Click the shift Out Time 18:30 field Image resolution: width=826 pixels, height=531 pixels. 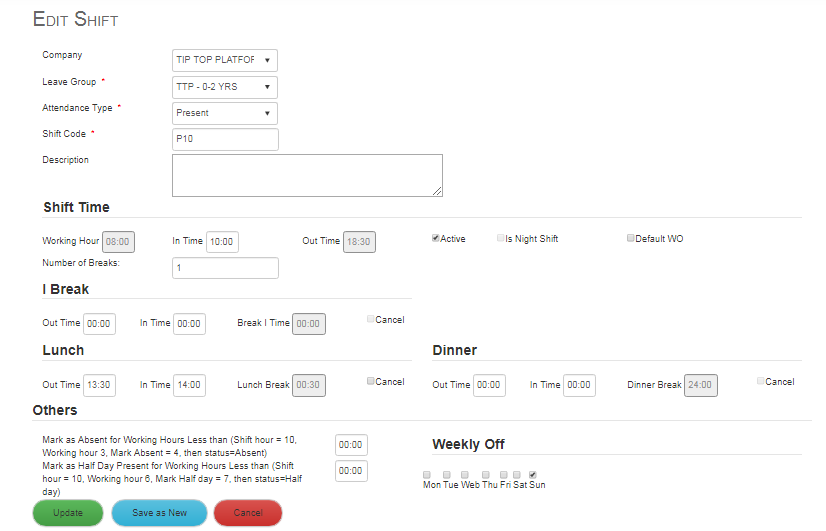[359, 242]
